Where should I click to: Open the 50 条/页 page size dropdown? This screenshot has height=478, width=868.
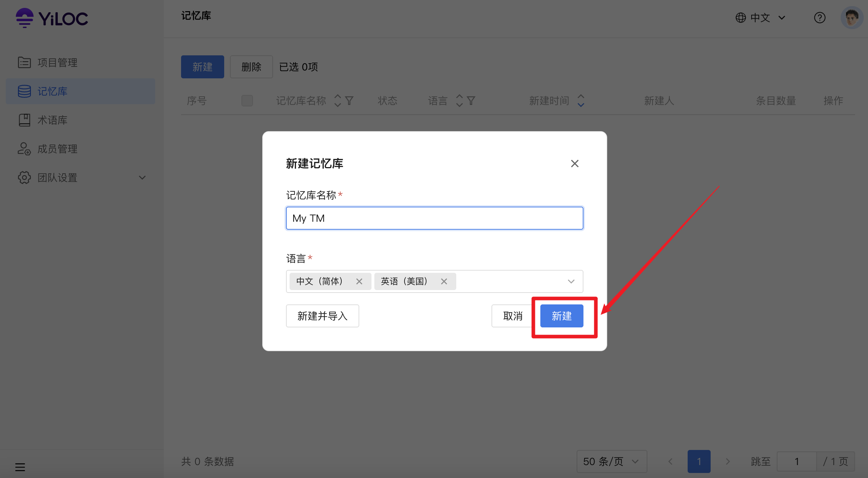pyautogui.click(x=612, y=461)
